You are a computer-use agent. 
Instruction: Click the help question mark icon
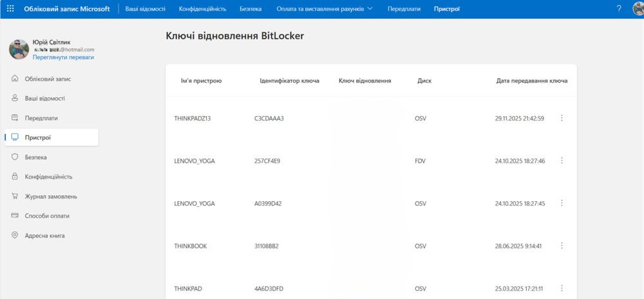tap(619, 8)
